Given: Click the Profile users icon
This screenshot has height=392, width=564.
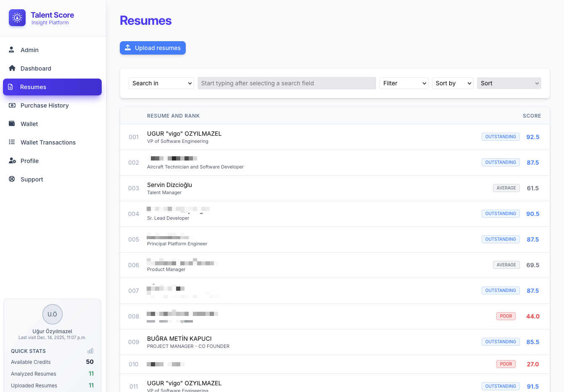Looking at the screenshot, I should point(12,160).
